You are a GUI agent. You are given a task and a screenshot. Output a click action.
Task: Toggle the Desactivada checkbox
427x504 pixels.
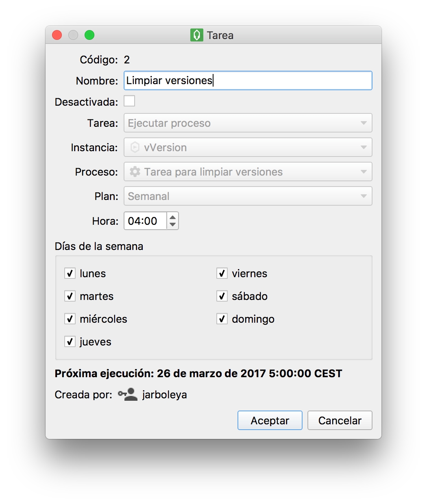coord(129,101)
